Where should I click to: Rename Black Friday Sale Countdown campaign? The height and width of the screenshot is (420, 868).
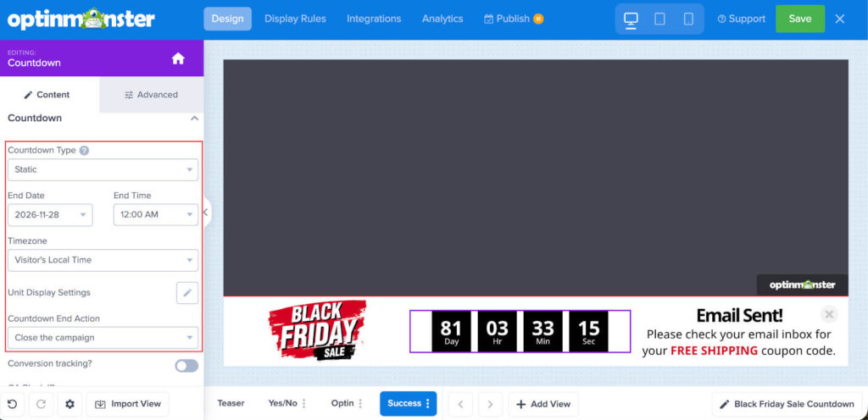click(x=787, y=404)
